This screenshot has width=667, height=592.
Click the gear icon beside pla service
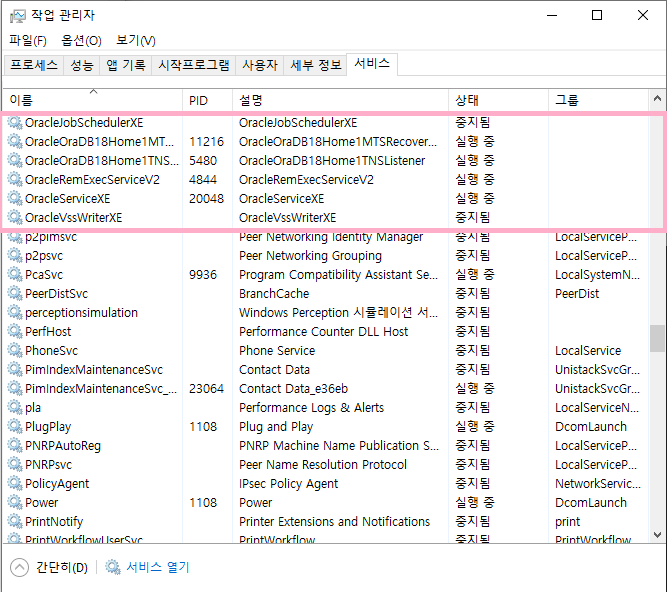point(15,407)
